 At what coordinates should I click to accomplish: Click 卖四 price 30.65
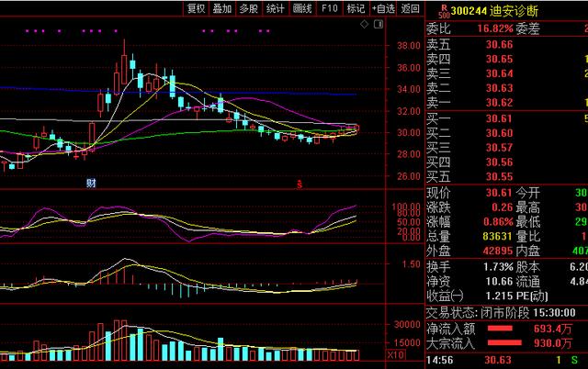click(499, 59)
